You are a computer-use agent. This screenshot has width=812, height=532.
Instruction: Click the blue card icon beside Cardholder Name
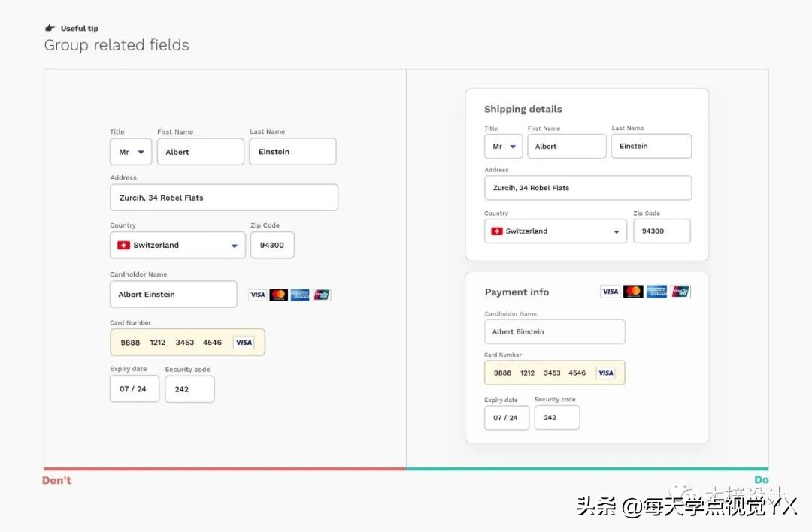pyautogui.click(x=300, y=295)
